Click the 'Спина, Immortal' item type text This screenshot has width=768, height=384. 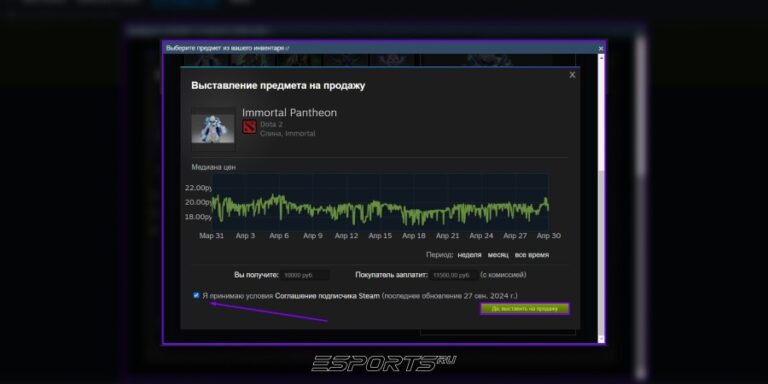pos(288,134)
